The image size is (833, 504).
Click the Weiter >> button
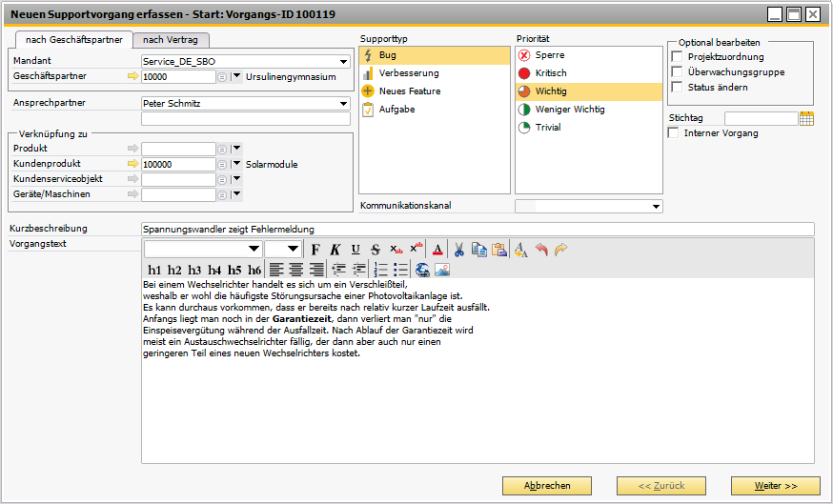point(775,485)
